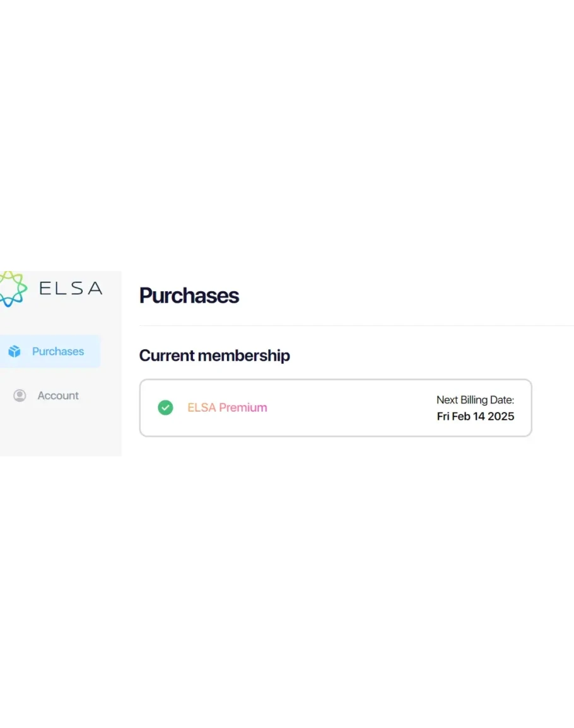Click the Purchases box icon in sidebar

pos(15,352)
